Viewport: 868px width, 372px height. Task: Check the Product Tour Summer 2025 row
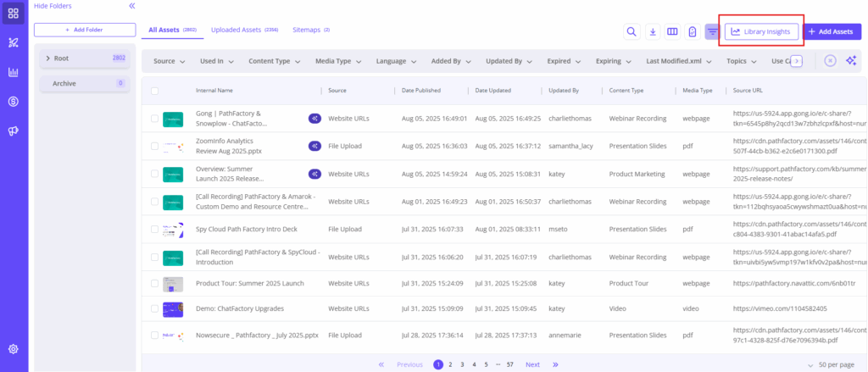pyautogui.click(x=154, y=283)
